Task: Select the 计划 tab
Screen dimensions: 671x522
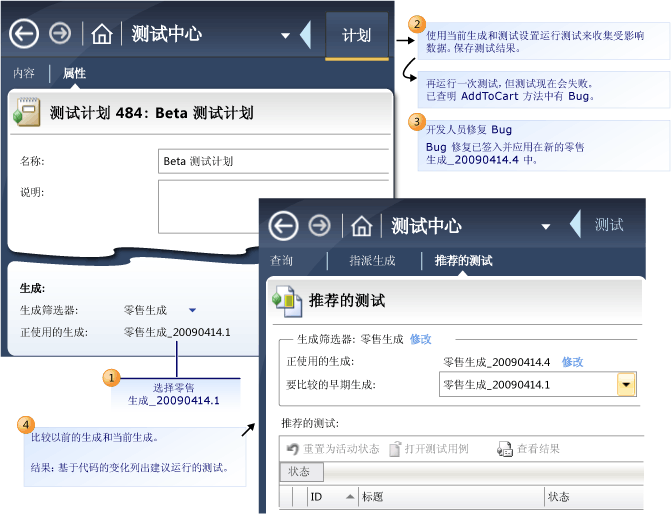Action: pyautogui.click(x=356, y=36)
